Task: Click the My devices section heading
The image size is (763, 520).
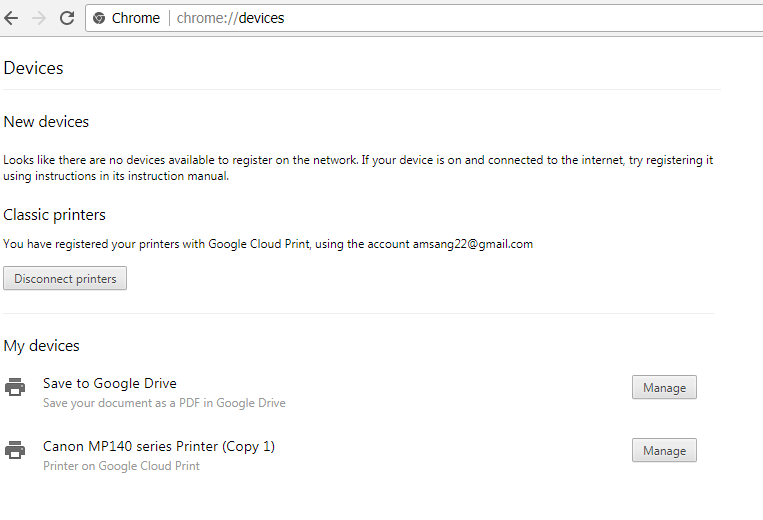Action: [41, 346]
